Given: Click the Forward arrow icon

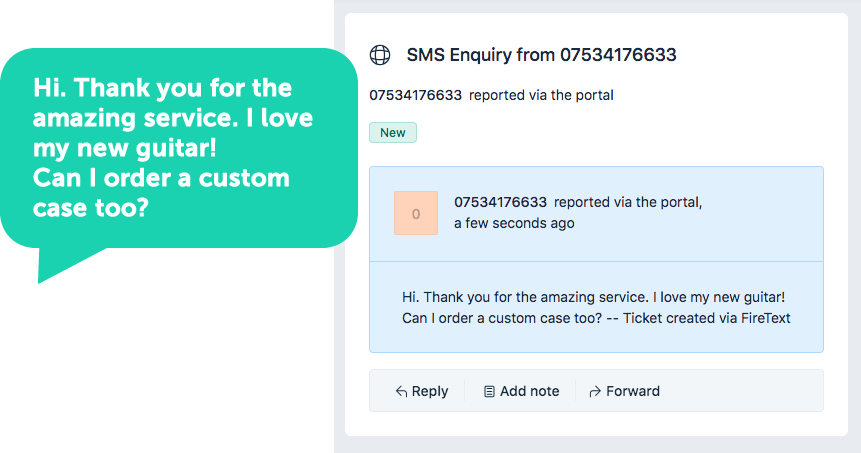Looking at the screenshot, I should point(595,392).
